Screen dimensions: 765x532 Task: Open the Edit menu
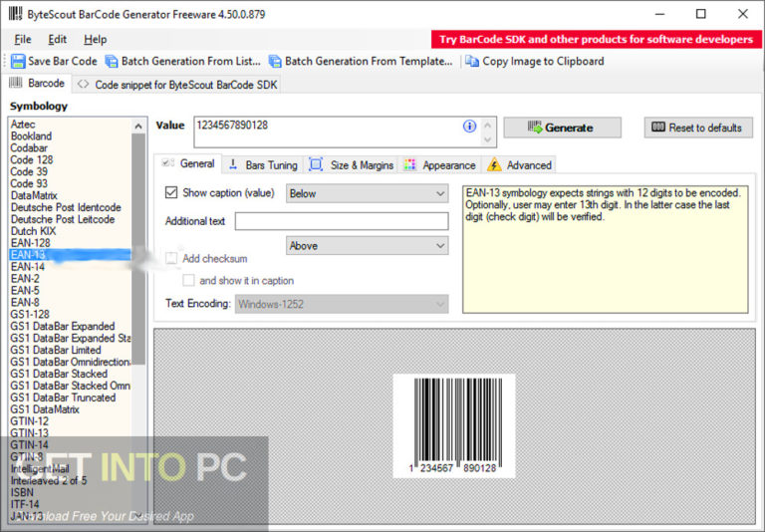pyautogui.click(x=57, y=39)
